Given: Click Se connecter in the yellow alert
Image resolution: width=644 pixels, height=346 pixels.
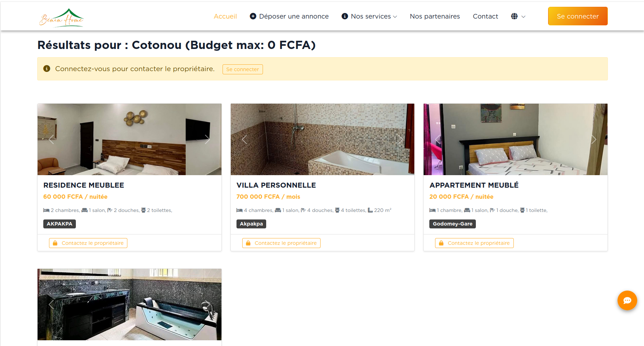Looking at the screenshot, I should (x=243, y=69).
